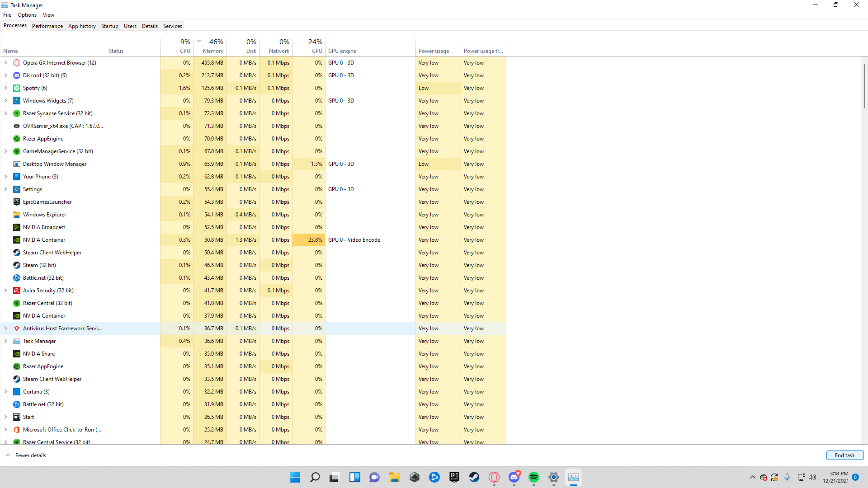The image size is (868, 488).
Task: Sort processes by GPU column header
Action: point(309,46)
